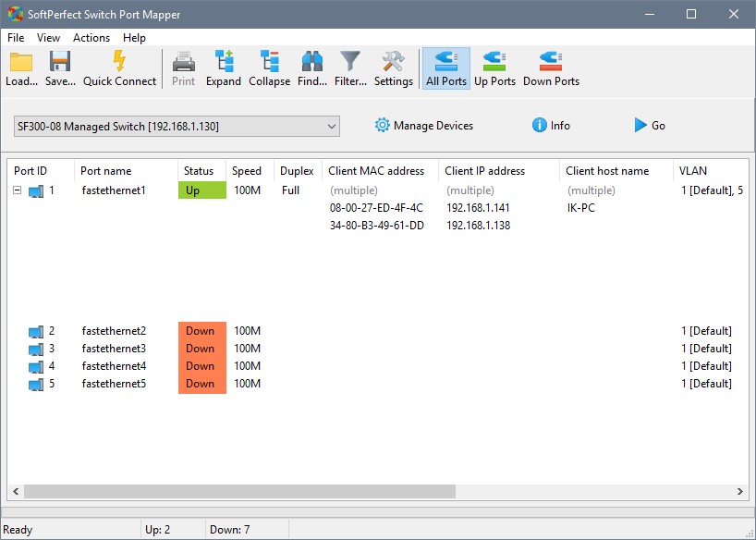Maximize the Switch Port Mapper window
Image resolution: width=756 pixels, height=540 pixels.
tap(691, 14)
